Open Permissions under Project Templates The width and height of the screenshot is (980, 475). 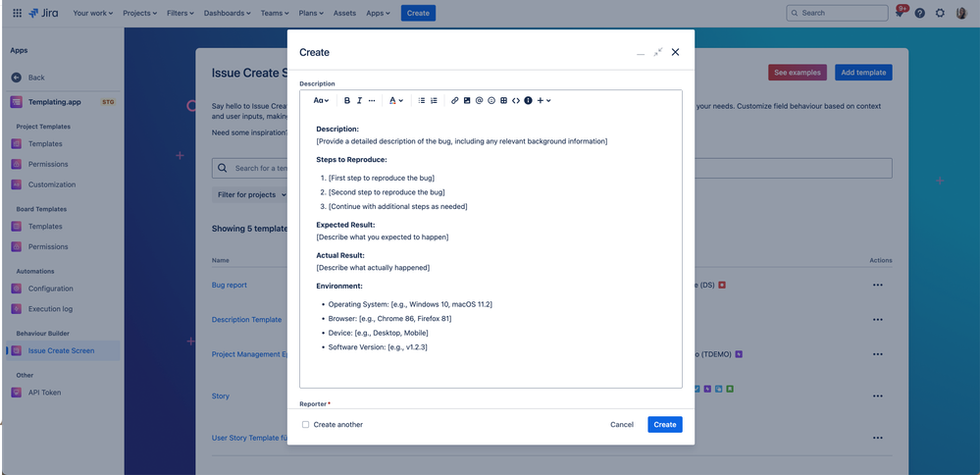tap(47, 164)
